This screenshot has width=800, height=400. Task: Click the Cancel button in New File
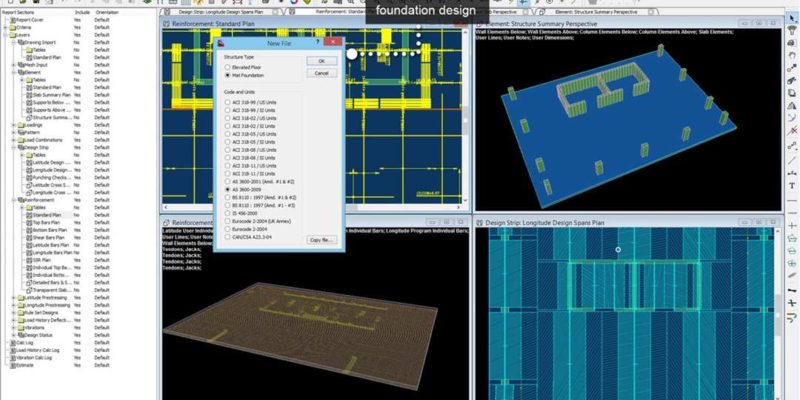point(321,73)
